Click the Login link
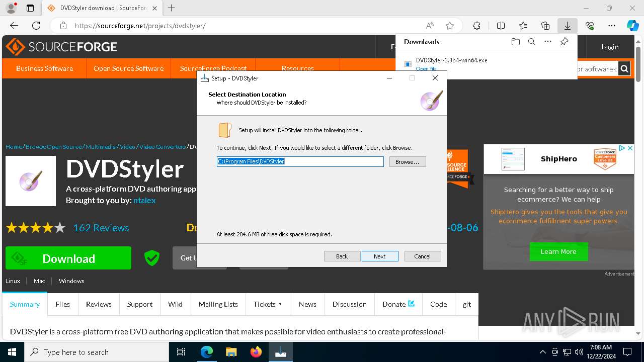Image resolution: width=644 pixels, height=362 pixels. pyautogui.click(x=610, y=47)
